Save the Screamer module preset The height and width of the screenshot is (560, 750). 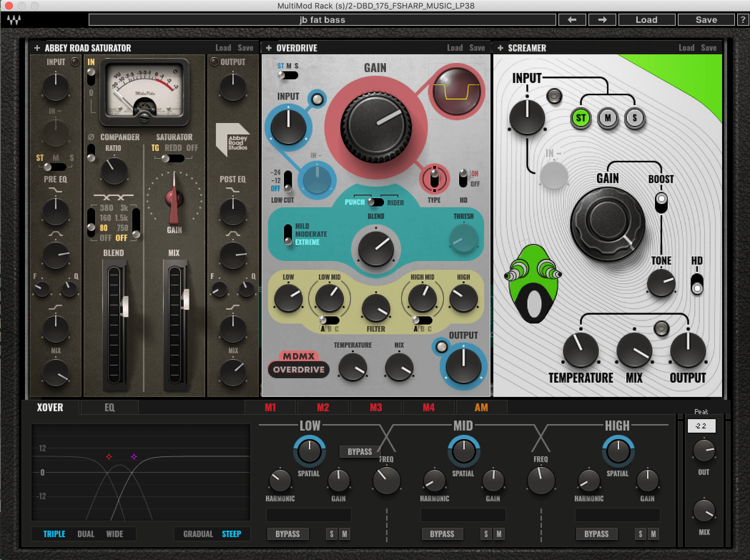pos(709,48)
